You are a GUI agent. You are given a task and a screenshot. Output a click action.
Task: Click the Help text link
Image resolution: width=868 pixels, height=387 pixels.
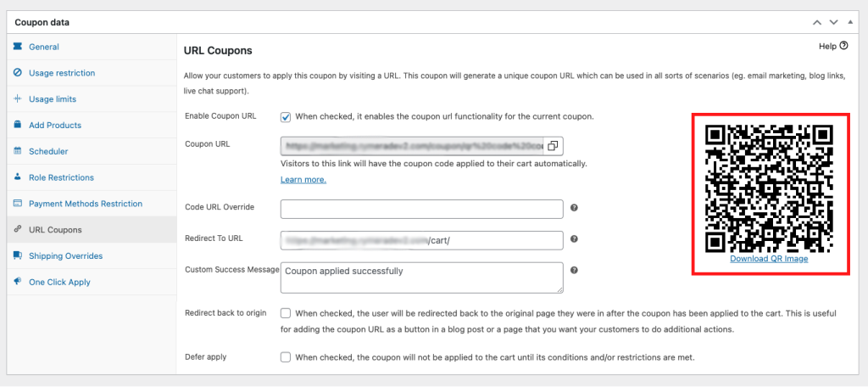[827, 47]
